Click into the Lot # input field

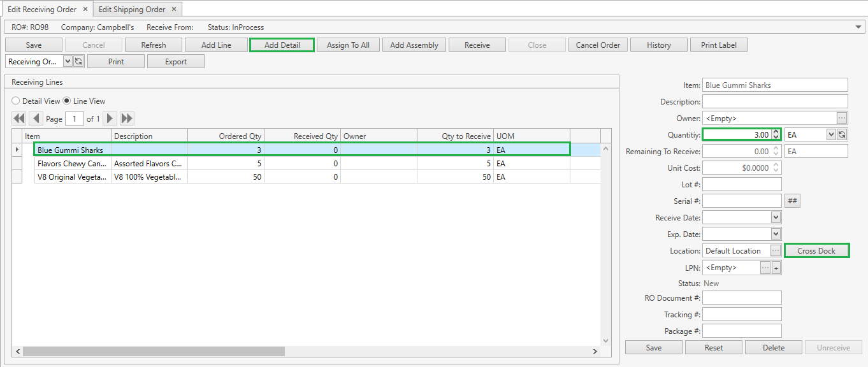(742, 185)
